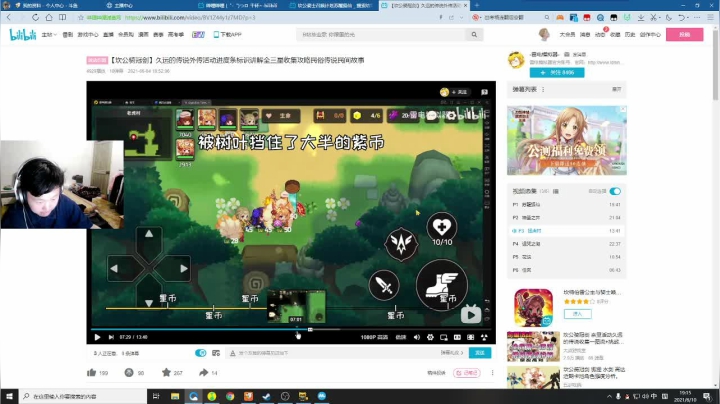The height and width of the screenshot is (404, 720).
Task: Click the danmaku input field
Action: [x=335, y=353]
